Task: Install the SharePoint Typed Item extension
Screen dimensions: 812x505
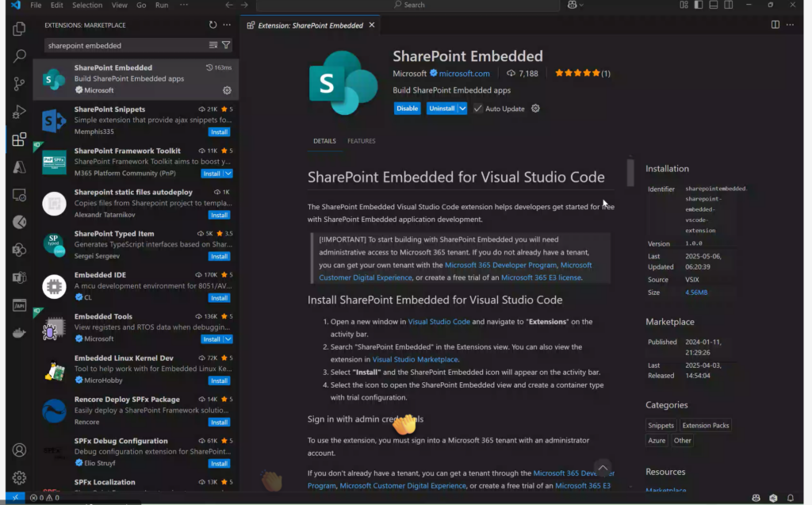Action: click(x=219, y=256)
